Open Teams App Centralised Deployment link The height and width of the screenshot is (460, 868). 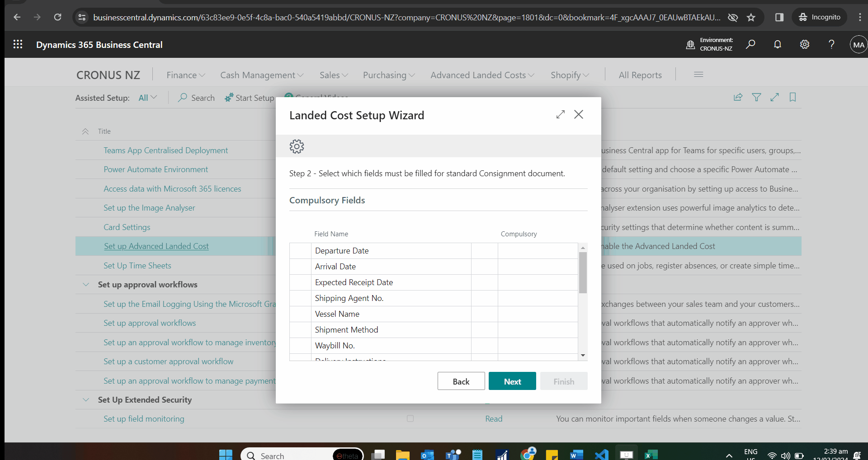pos(165,150)
